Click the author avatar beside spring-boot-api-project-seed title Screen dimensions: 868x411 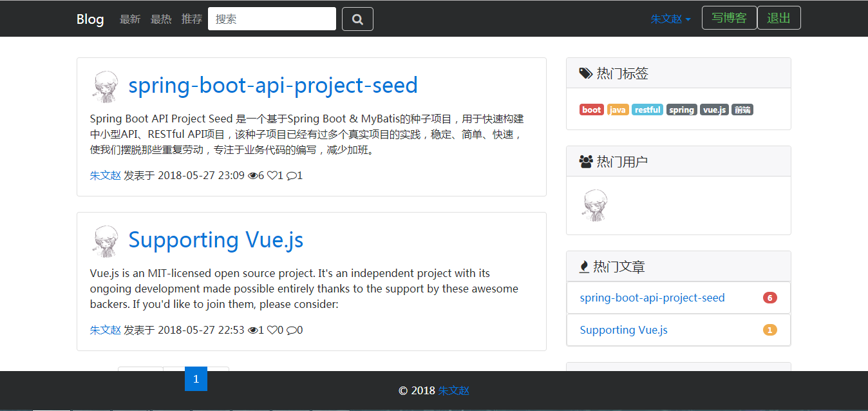click(106, 86)
